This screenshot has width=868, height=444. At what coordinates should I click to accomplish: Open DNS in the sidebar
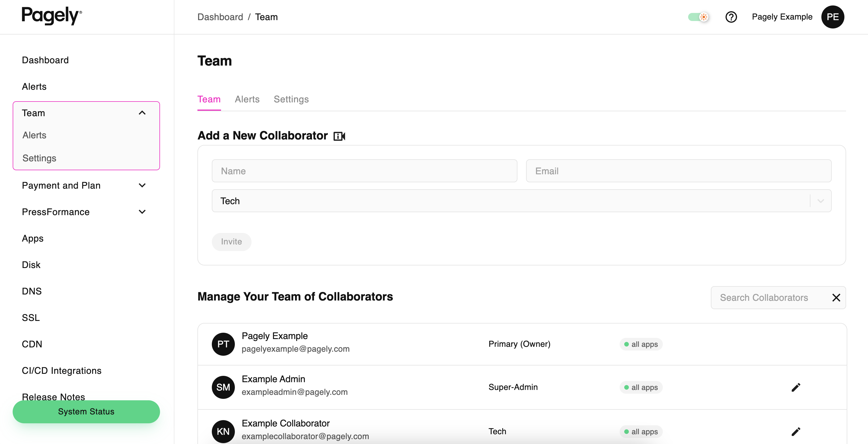(x=32, y=291)
